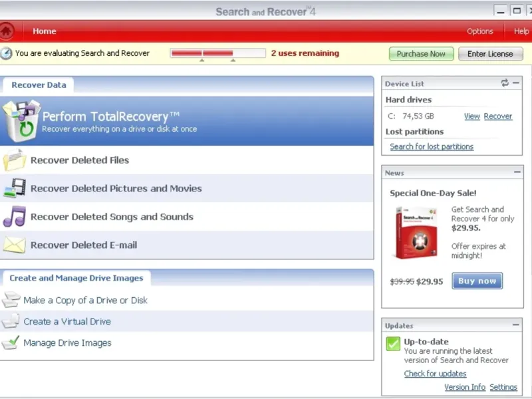This screenshot has height=399, width=532.
Task: Click the Purchase Now button
Action: 421,54
